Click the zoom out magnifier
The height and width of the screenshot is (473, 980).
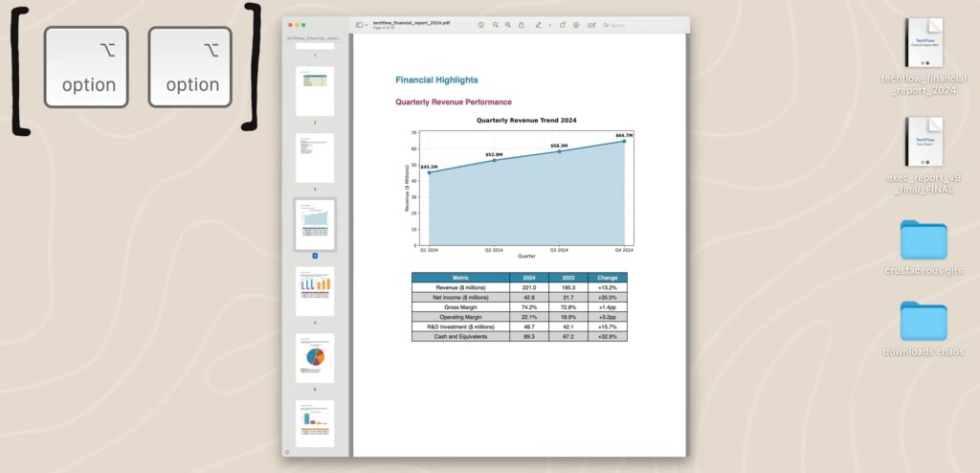click(495, 24)
